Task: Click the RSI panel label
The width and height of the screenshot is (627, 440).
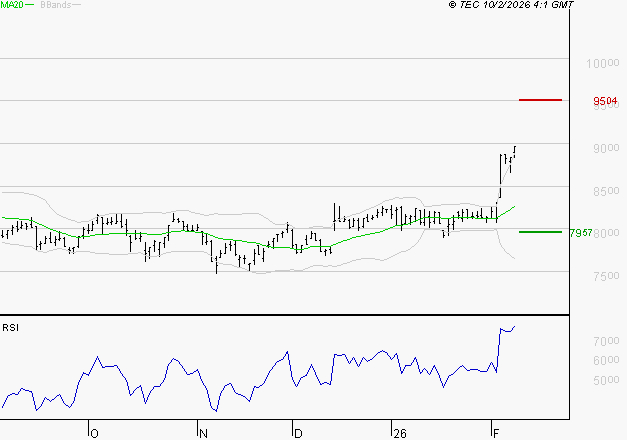Action: (x=10, y=327)
